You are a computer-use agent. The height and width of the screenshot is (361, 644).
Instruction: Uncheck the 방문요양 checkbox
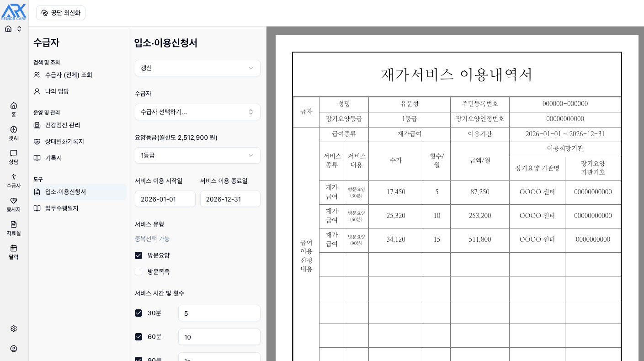pos(138,255)
